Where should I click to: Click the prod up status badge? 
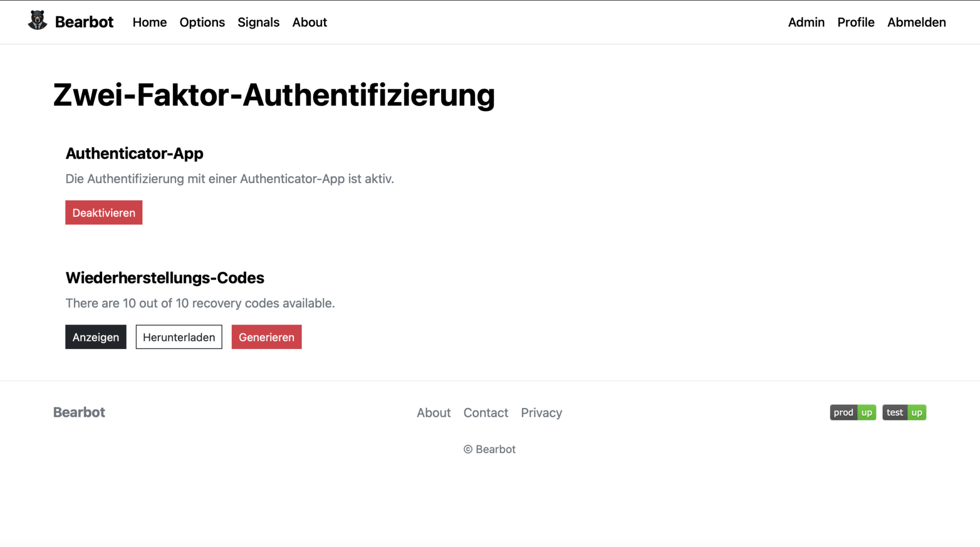pos(852,412)
